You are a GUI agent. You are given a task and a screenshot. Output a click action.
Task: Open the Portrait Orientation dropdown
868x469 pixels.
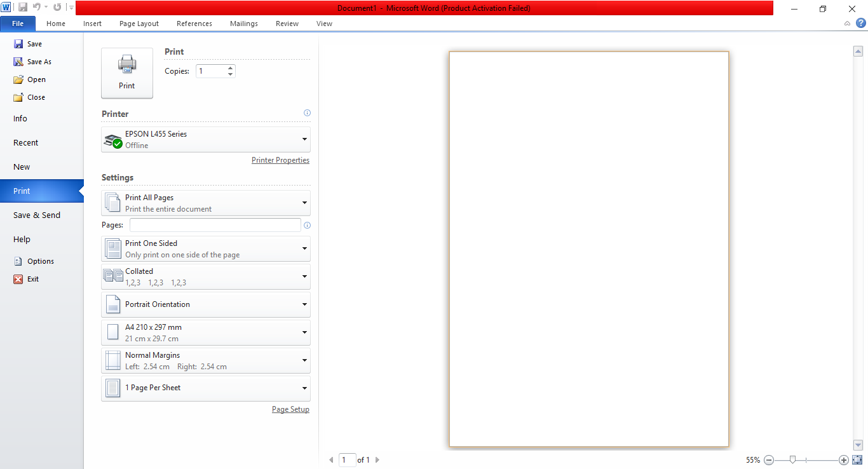coord(206,304)
